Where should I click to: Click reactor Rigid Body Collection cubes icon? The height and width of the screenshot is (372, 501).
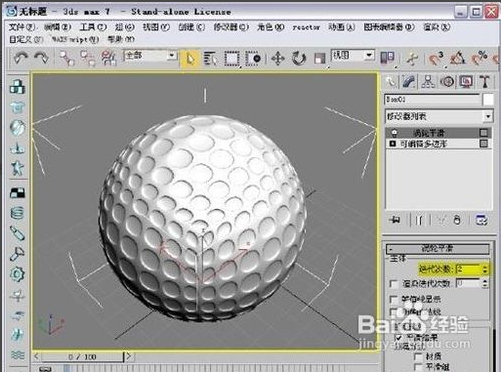click(17, 86)
